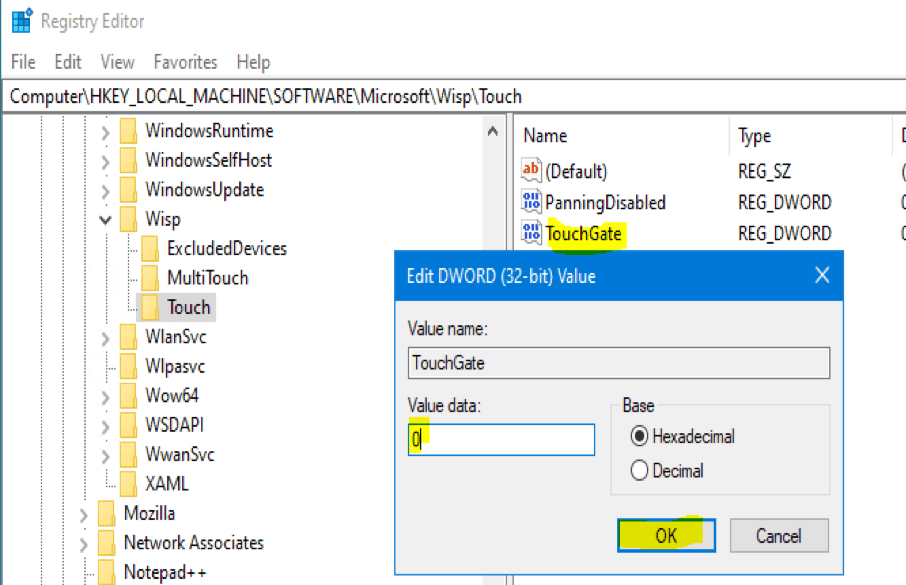Click the Notepad++ folder icon
This screenshot has height=585, width=906.
coord(107,572)
